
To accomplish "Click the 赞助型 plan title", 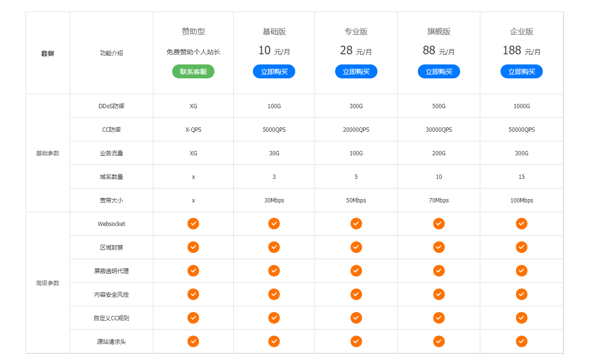I will pyautogui.click(x=193, y=32).
